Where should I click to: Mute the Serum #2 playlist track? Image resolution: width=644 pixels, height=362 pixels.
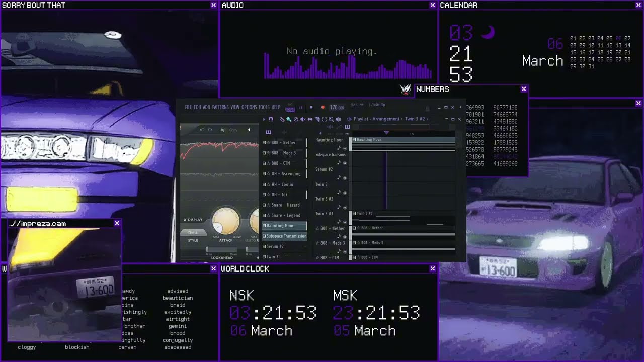345,177
